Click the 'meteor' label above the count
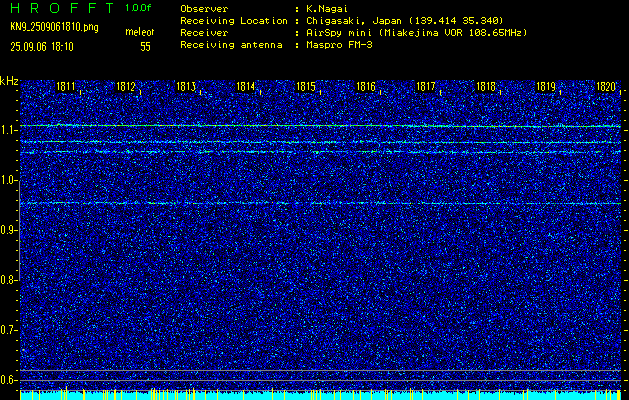 pyautogui.click(x=140, y=32)
